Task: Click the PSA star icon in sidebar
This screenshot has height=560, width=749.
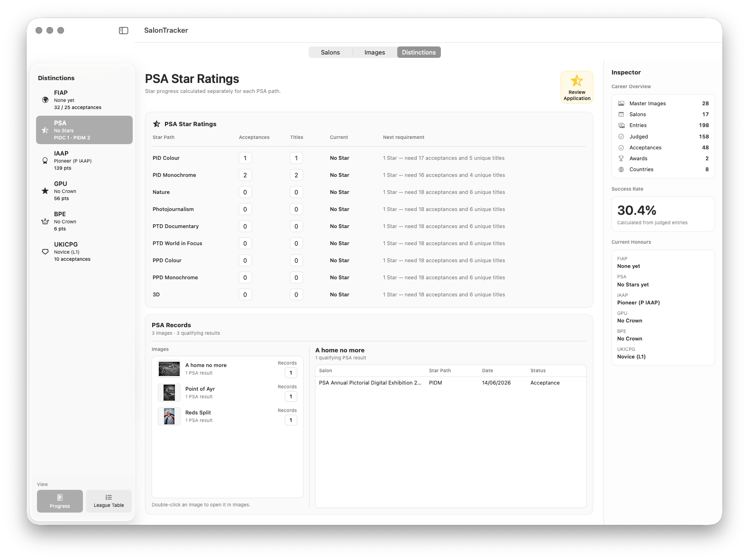Action: pos(45,130)
